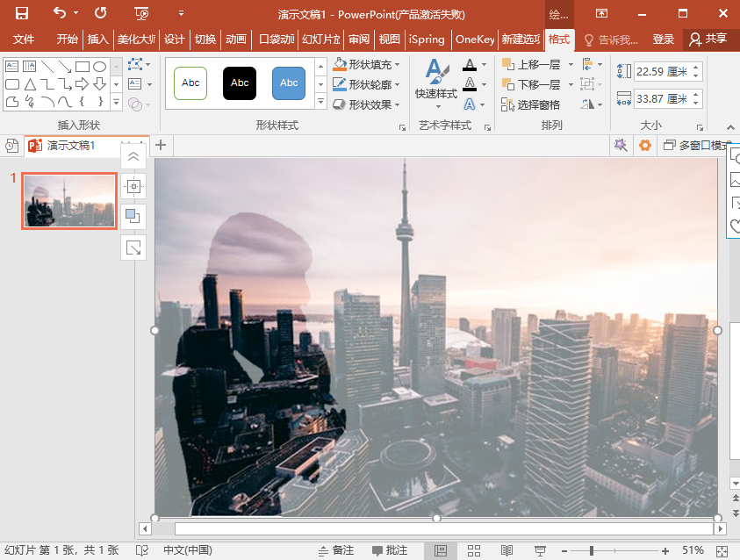
Task: Select the text box shape tool
Action: [x=11, y=66]
